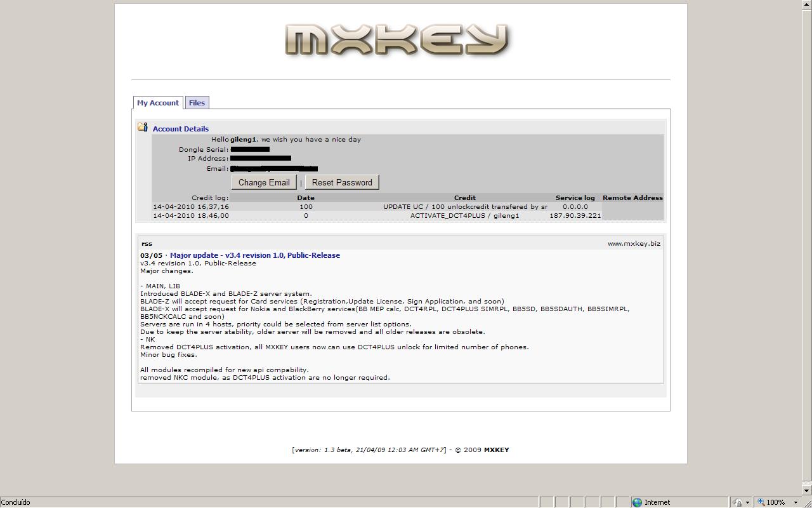Click the UPDATE UC unlockcredit transferred entry
This screenshot has height=508, width=812.
click(465, 206)
